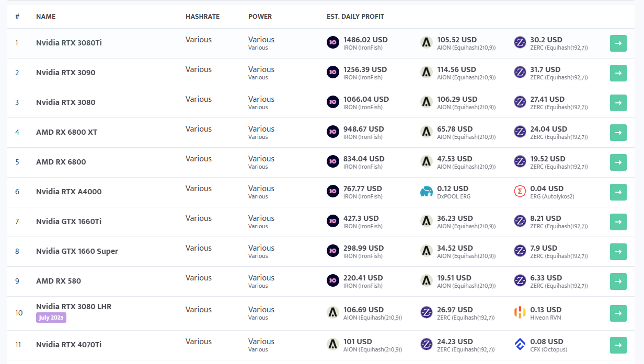The width and height of the screenshot is (644, 364).
Task: Open details arrow for AMD RX 6800 XT
Action: coord(618,133)
